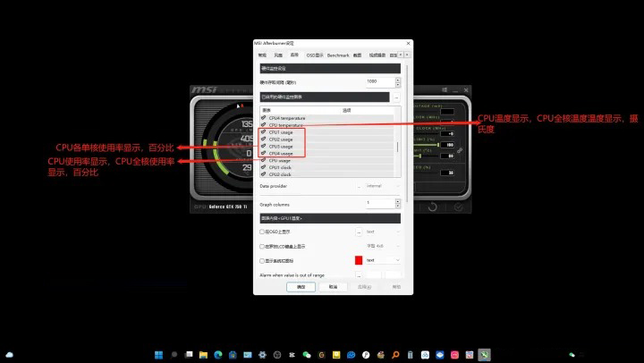The image size is (644, 363).
Task: Switch to the 视频捕获 video capture tab
Action: [x=377, y=55]
